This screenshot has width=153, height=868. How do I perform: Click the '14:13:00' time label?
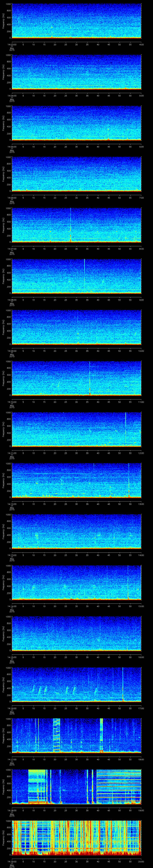pyautogui.click(x=12, y=555)
